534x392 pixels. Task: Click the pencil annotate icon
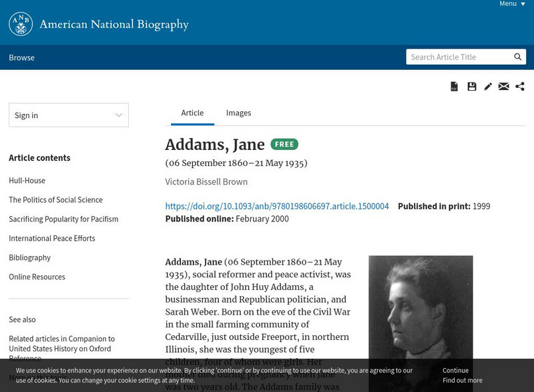click(488, 87)
